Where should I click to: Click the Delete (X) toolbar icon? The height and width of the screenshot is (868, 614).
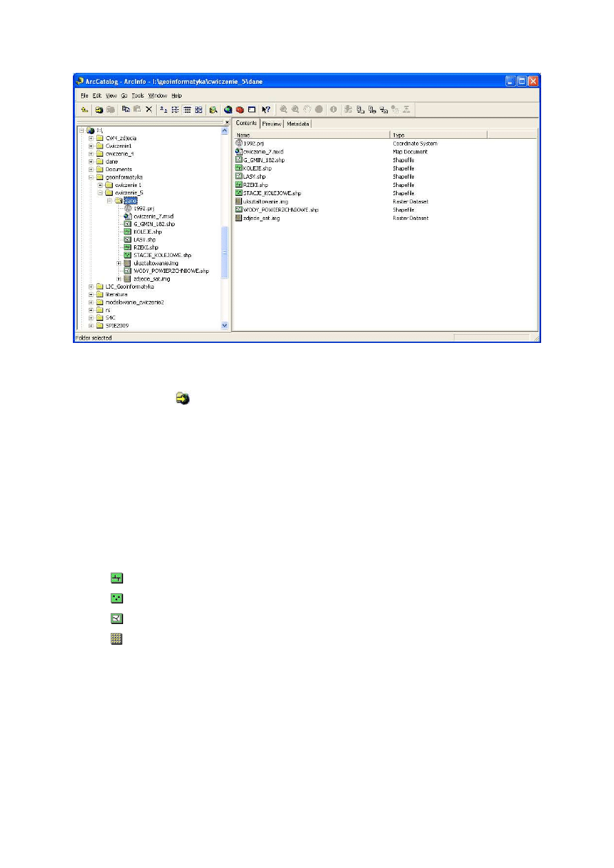coord(149,109)
